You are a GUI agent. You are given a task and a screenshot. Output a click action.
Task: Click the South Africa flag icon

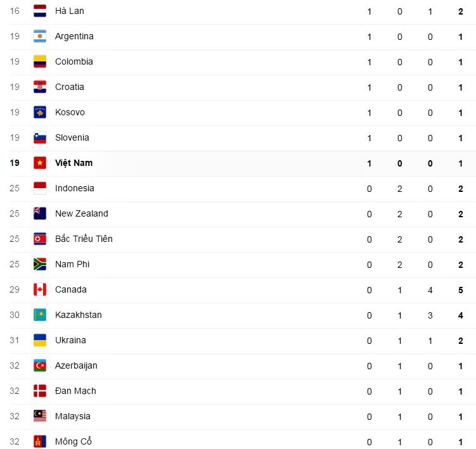(40, 264)
